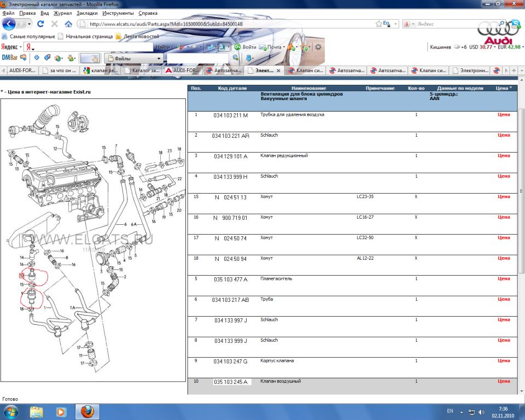Launch Windows Media Player from taskbar
Viewport: 525px width, 420px height.
click(x=61, y=412)
